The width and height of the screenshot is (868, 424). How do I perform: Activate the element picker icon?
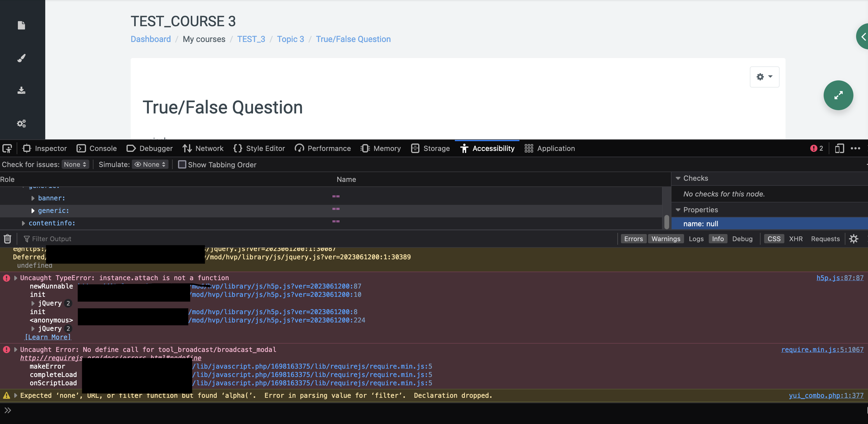pos(7,148)
